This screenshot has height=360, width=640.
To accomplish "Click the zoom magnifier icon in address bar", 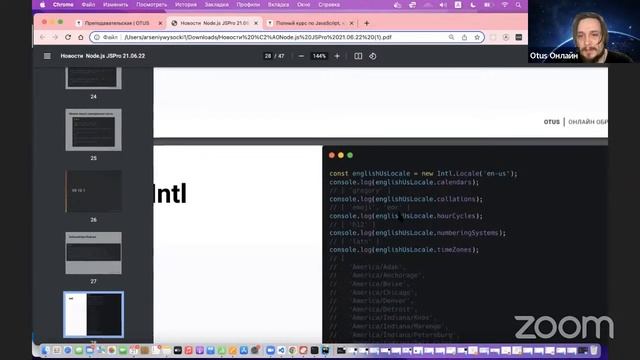I will click(451, 37).
